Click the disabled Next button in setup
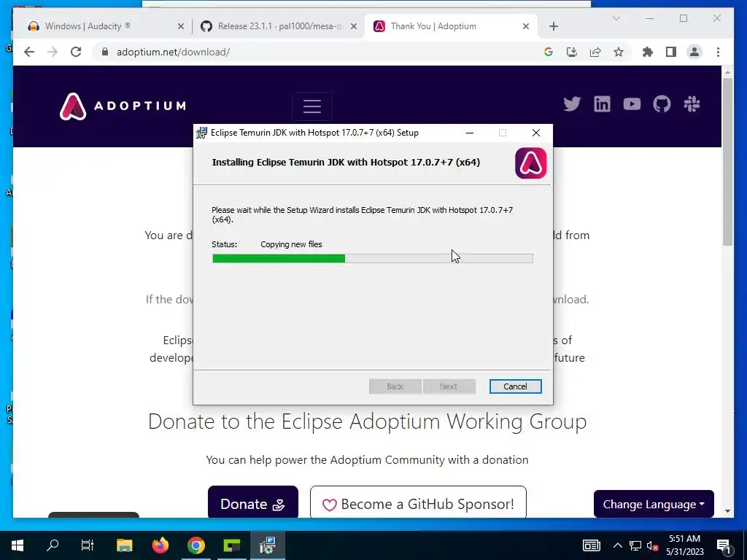 coord(449,386)
